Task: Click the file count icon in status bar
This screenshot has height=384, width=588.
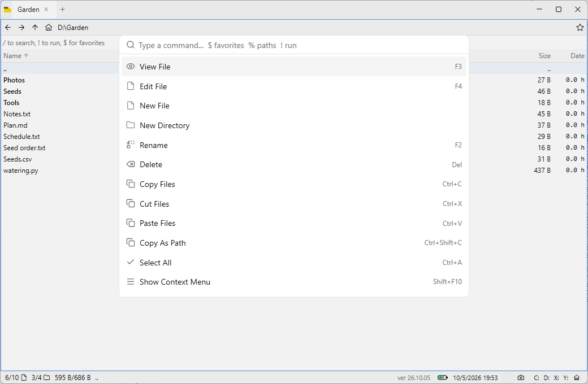Action: (x=24, y=378)
